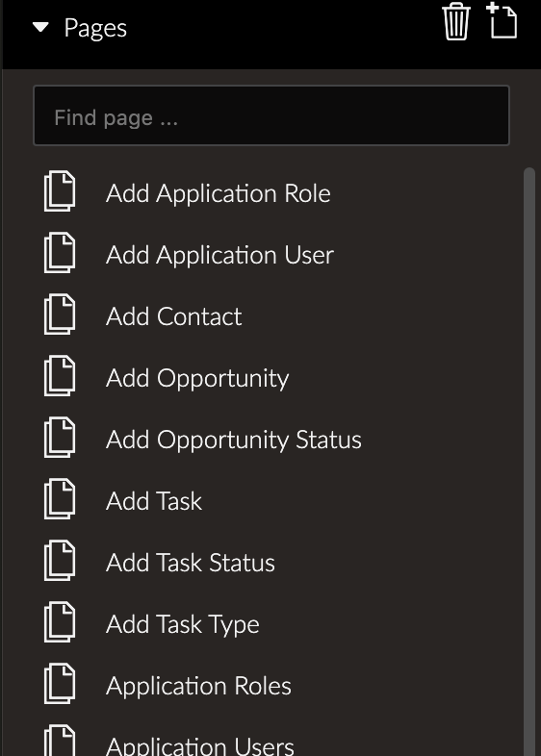Viewport: 541px width, 756px height.
Task: Collapse the Pages panel triangle
Action: pyautogui.click(x=40, y=28)
